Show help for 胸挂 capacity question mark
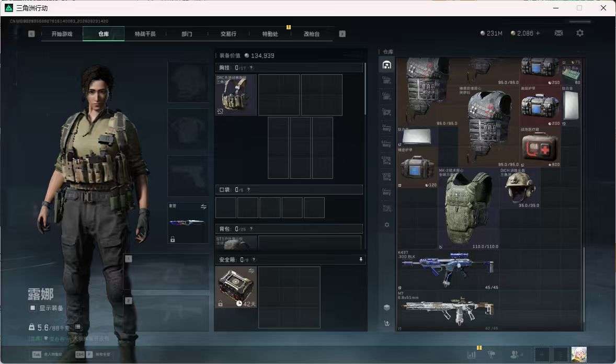The width and height of the screenshot is (616, 364). tap(251, 68)
